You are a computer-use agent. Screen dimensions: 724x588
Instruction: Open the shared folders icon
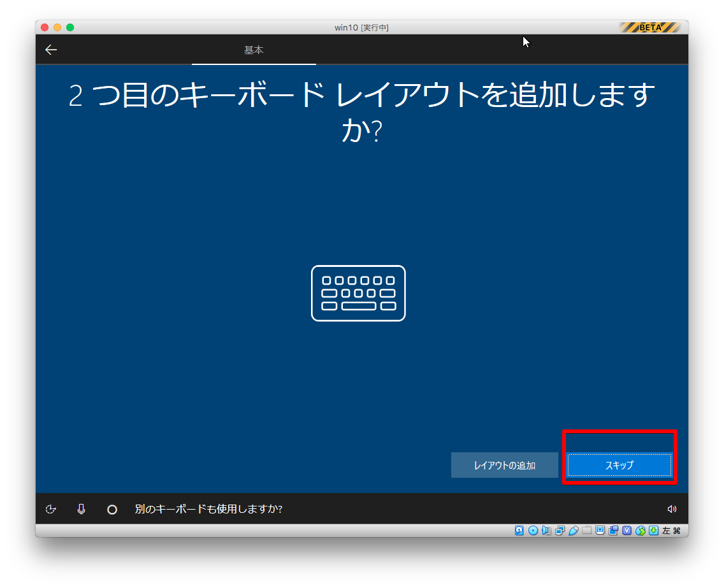pos(586,531)
